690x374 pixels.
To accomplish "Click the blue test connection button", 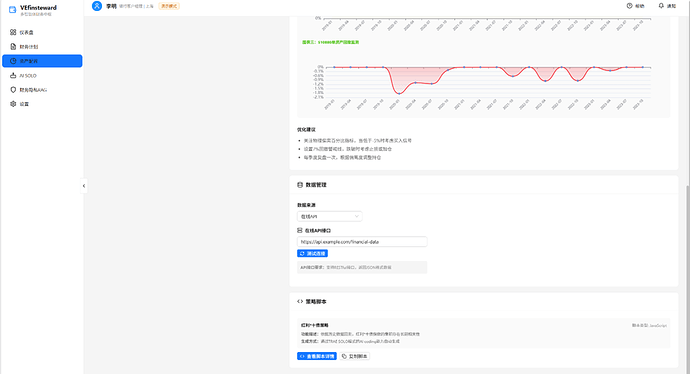I will (312, 253).
